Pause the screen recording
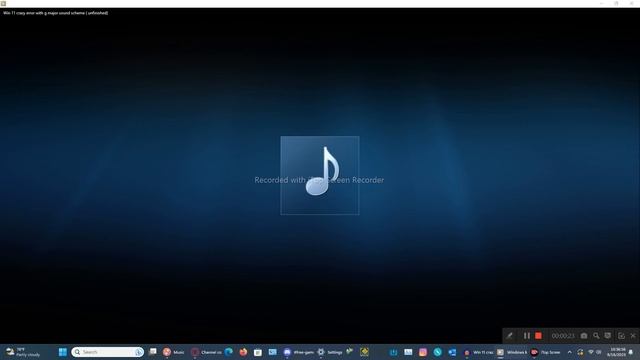This screenshot has width=640, height=360. point(527,336)
